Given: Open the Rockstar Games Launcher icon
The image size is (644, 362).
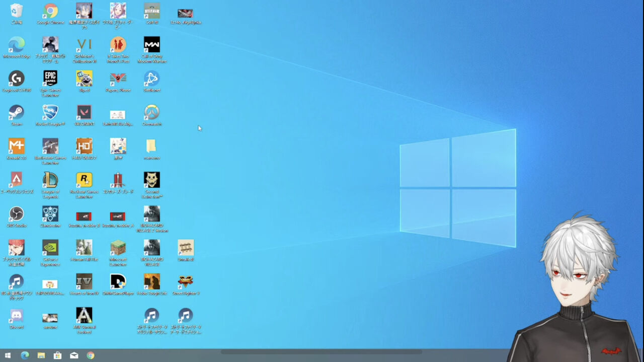Looking at the screenshot, I should 84,180.
